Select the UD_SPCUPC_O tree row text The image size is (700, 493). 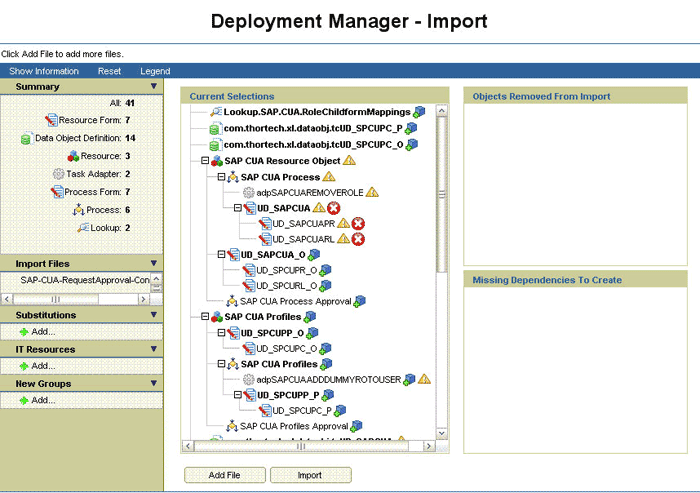287,348
